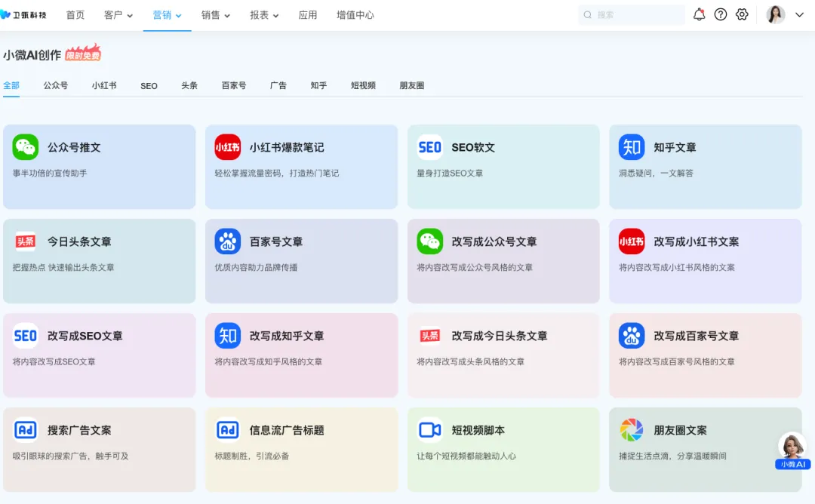Click the Ad icon on 搜索广告文案

(x=26, y=430)
